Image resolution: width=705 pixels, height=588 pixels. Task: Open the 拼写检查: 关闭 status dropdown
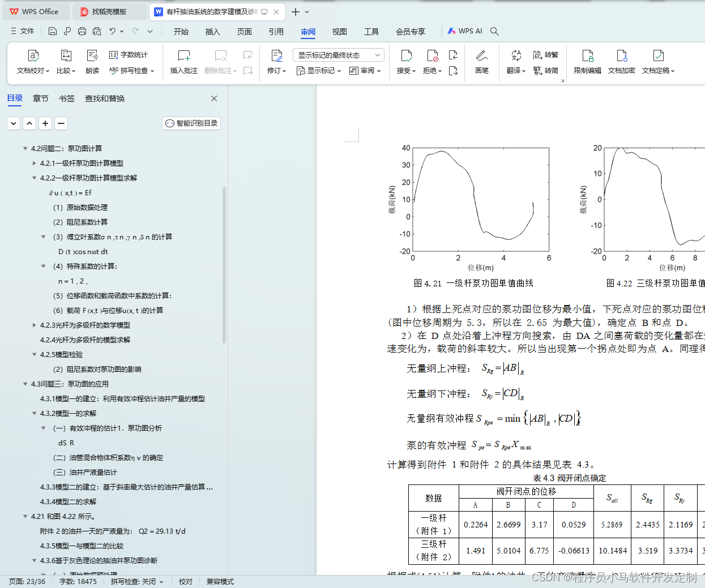(x=137, y=581)
